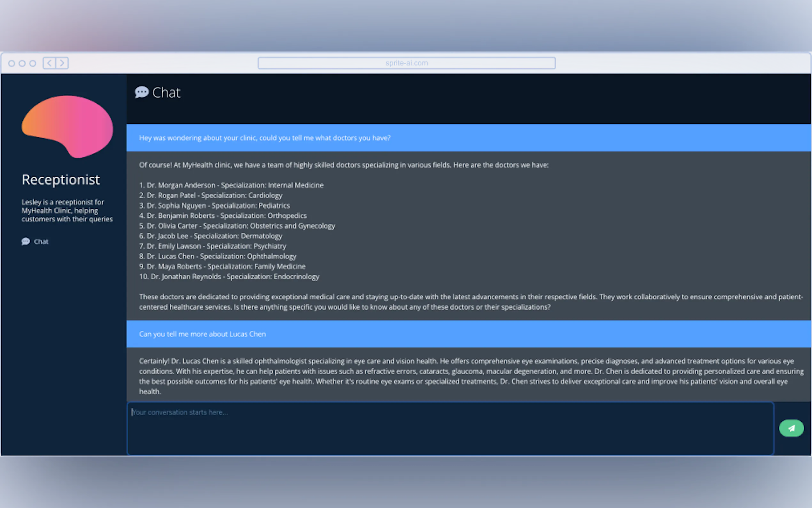The width and height of the screenshot is (812, 508).
Task: Click the browser forward arrow
Action: [x=62, y=63]
